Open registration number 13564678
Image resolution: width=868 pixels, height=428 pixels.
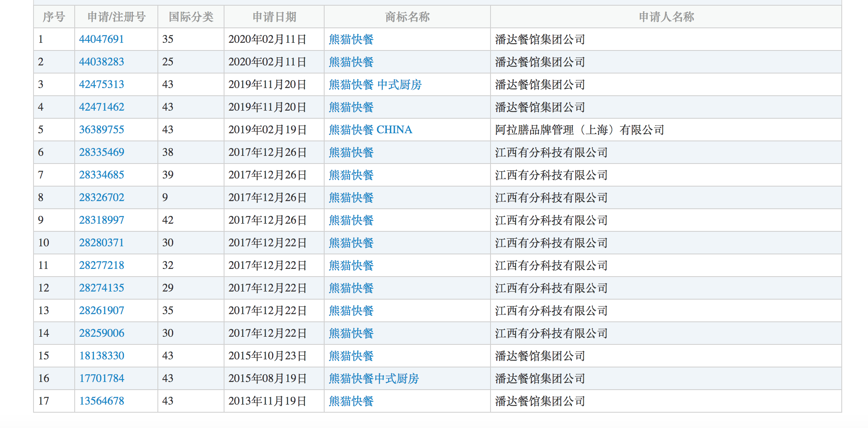pos(101,401)
